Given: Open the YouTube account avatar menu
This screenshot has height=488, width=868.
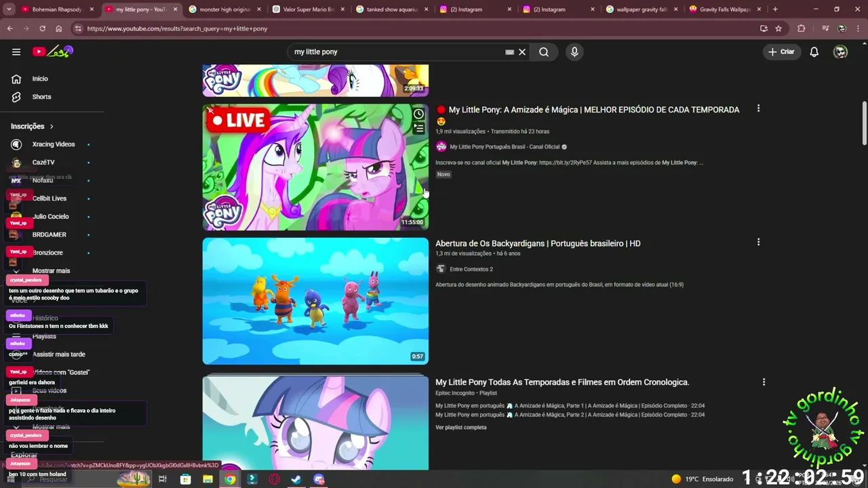Looking at the screenshot, I should 840,52.
